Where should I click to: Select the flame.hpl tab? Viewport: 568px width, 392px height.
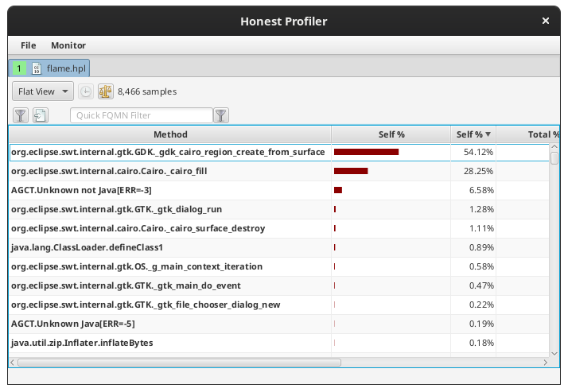(x=49, y=68)
